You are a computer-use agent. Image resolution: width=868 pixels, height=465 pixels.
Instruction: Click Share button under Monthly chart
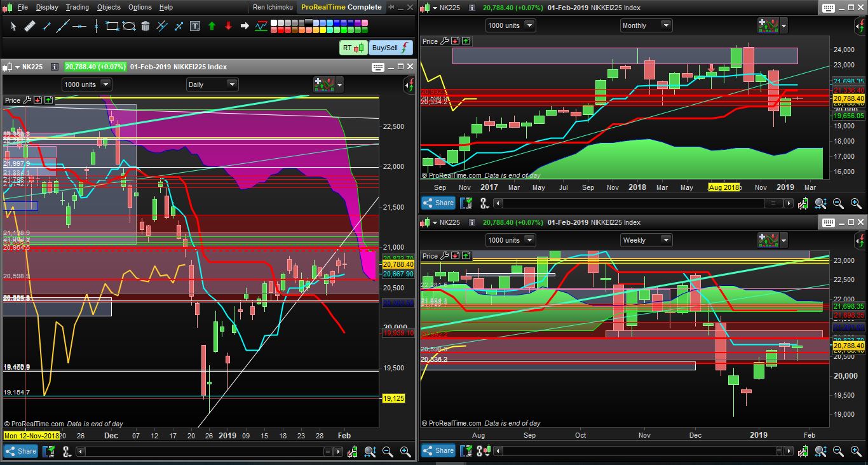click(x=437, y=203)
